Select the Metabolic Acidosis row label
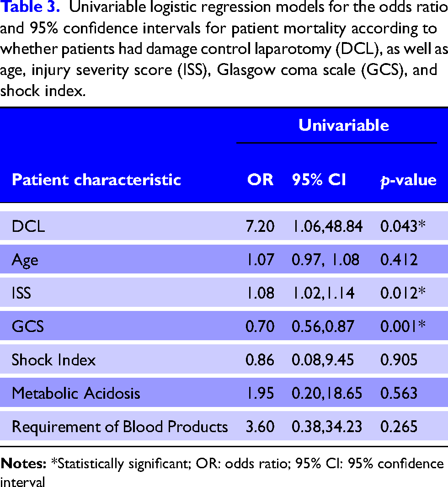This screenshot has width=448, height=487. click(76, 393)
